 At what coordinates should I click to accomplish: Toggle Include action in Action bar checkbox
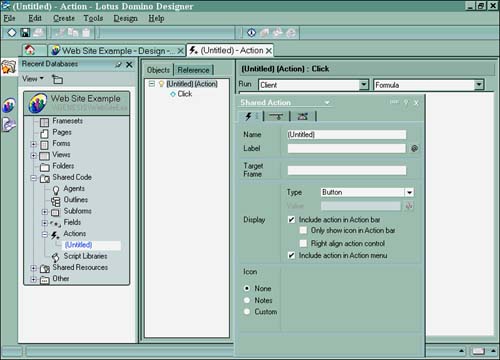tap(291, 220)
